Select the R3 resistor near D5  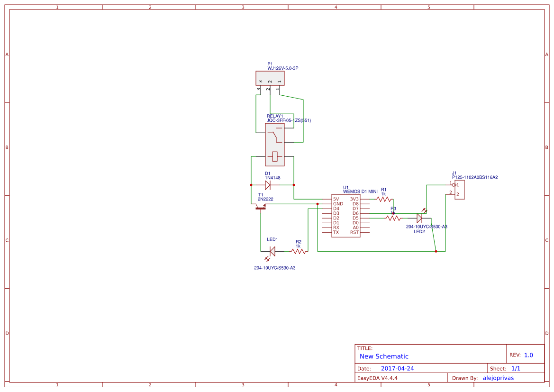click(x=393, y=219)
